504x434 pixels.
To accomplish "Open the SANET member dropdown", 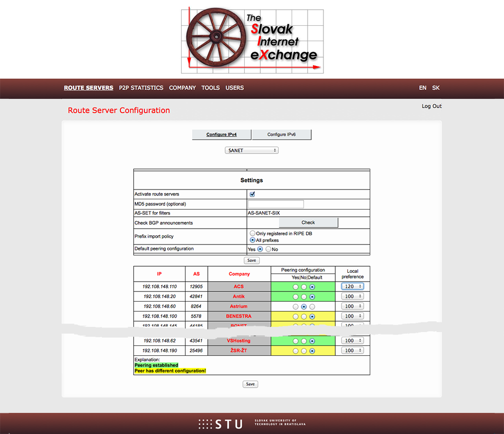I will click(251, 150).
